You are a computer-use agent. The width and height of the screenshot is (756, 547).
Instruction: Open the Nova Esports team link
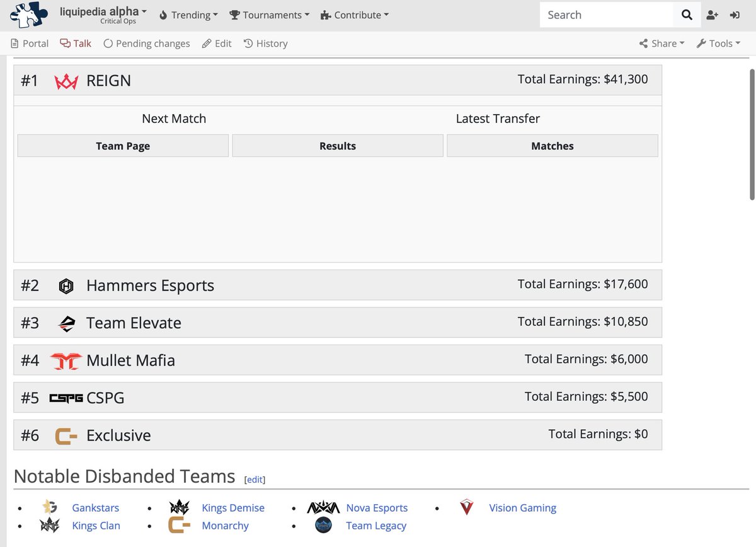click(377, 508)
